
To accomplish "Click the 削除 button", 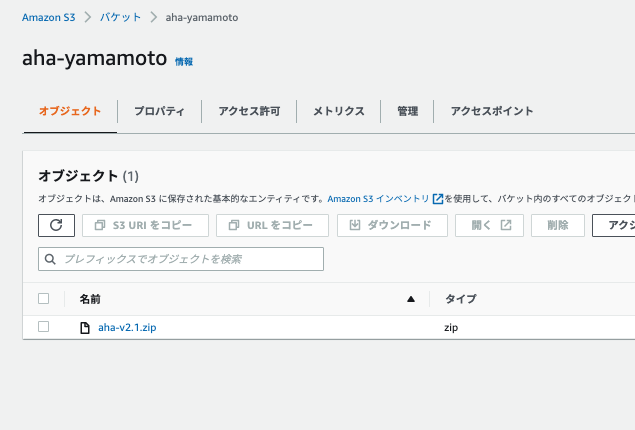I will [558, 225].
